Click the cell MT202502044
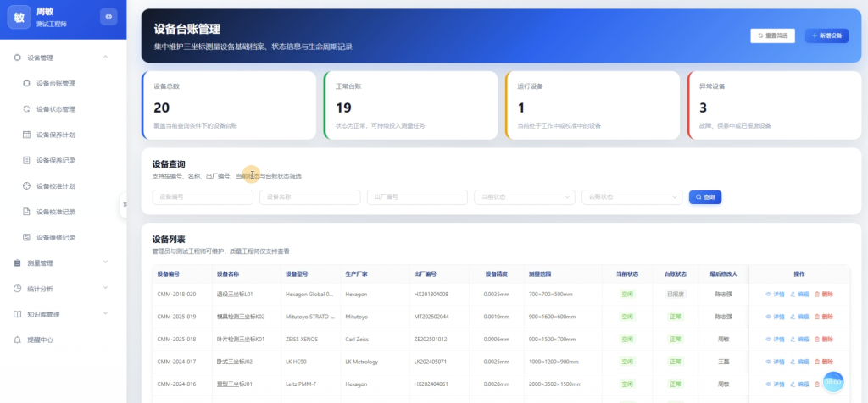 coord(431,317)
